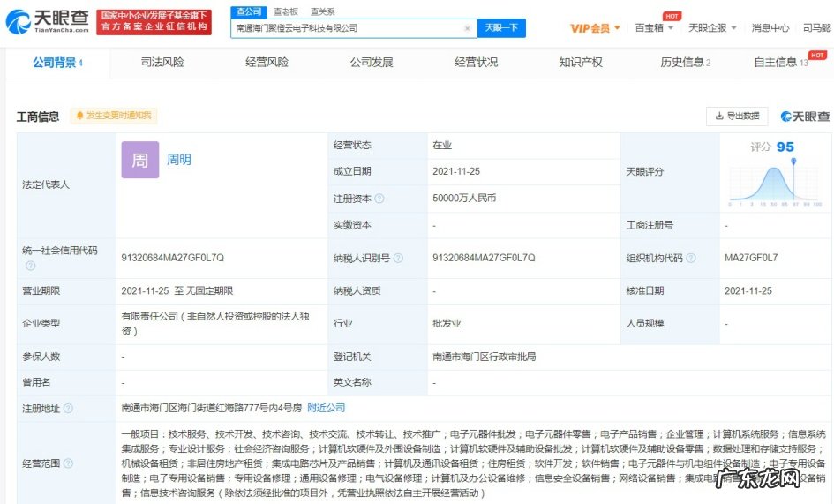Click the purple 周 avatar thumbnail
The height and width of the screenshot is (504, 834).
click(140, 160)
